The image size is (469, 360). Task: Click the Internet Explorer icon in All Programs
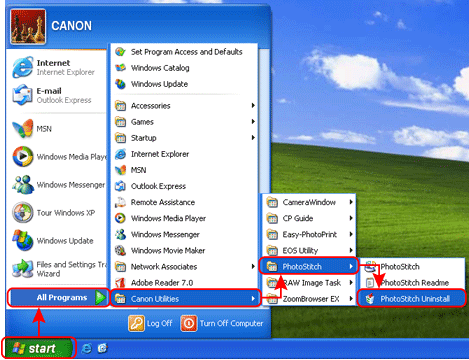(120, 154)
